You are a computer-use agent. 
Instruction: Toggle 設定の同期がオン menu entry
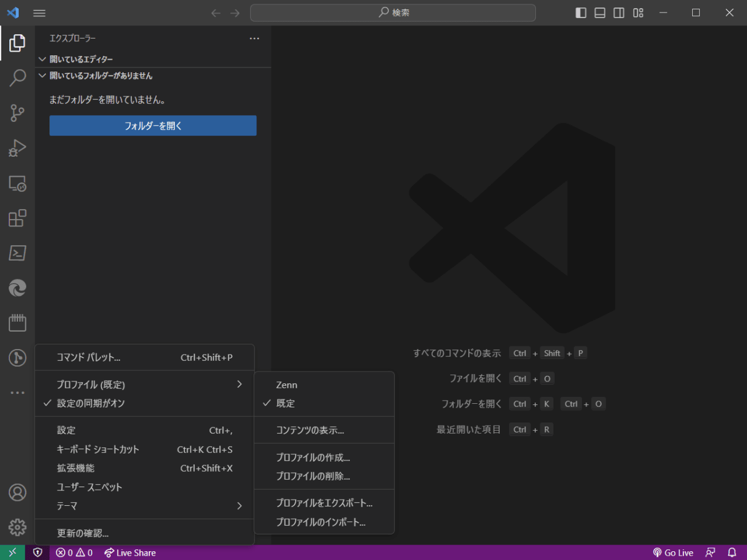(144, 403)
